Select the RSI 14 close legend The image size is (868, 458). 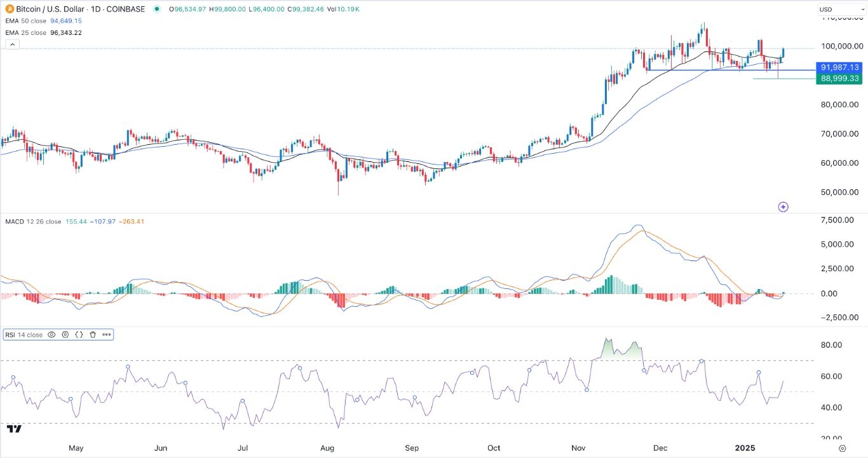(24, 334)
